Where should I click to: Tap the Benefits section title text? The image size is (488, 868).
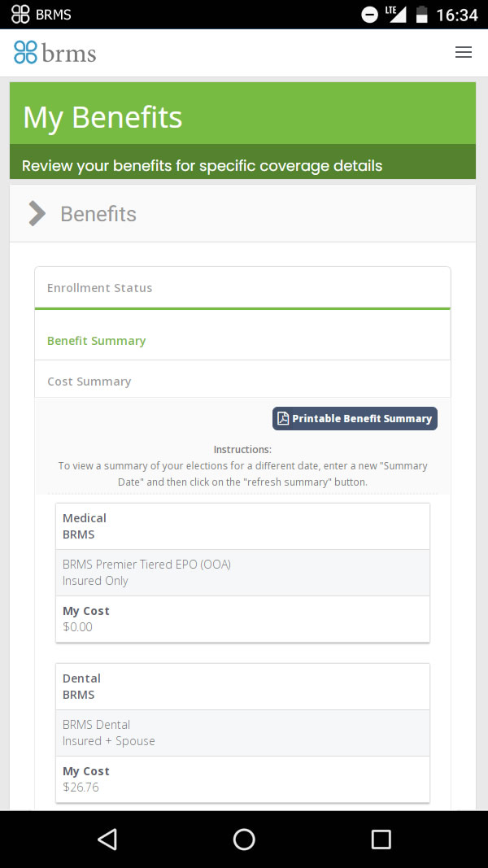[x=98, y=214]
